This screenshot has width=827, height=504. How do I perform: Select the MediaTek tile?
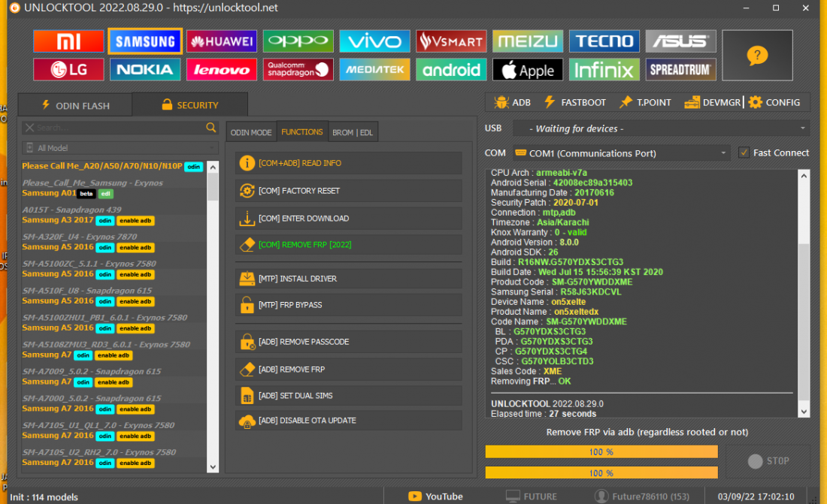(x=374, y=70)
